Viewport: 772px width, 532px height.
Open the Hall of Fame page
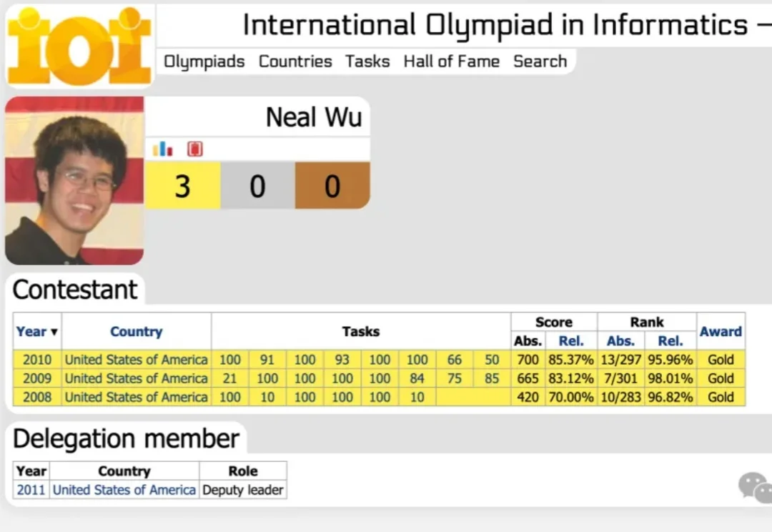tap(451, 61)
